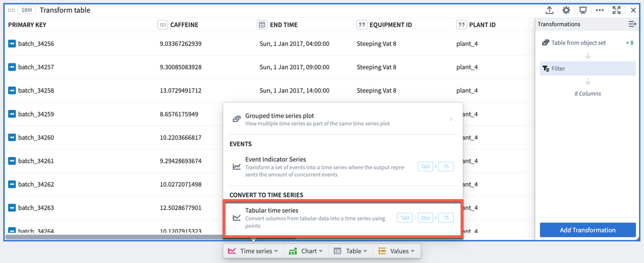Click end time Sun, 1 Jan 2017, 09:00:00

pos(294,67)
